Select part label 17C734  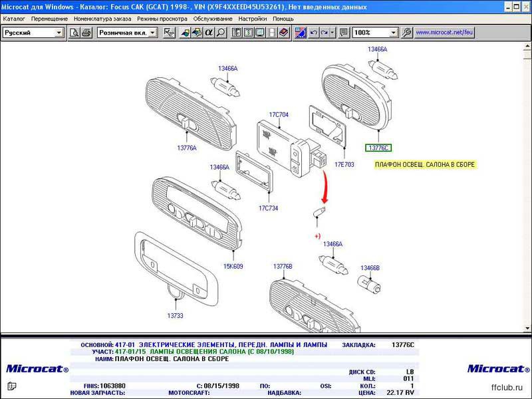269,208
